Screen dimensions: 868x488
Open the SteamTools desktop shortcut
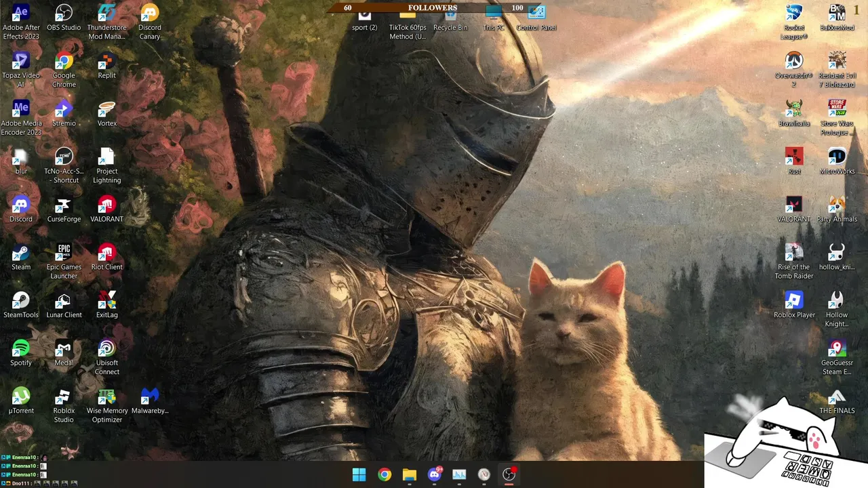pos(21,305)
